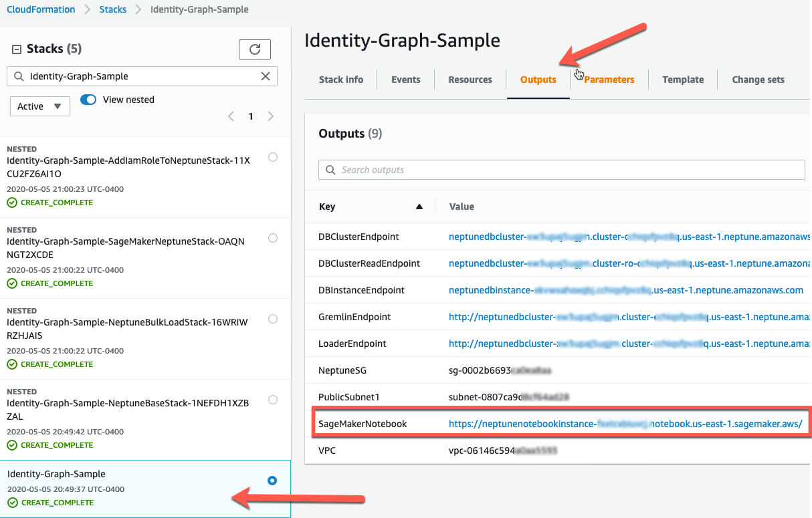Open the Outputs tab
This screenshot has width=812, height=518.
point(538,80)
